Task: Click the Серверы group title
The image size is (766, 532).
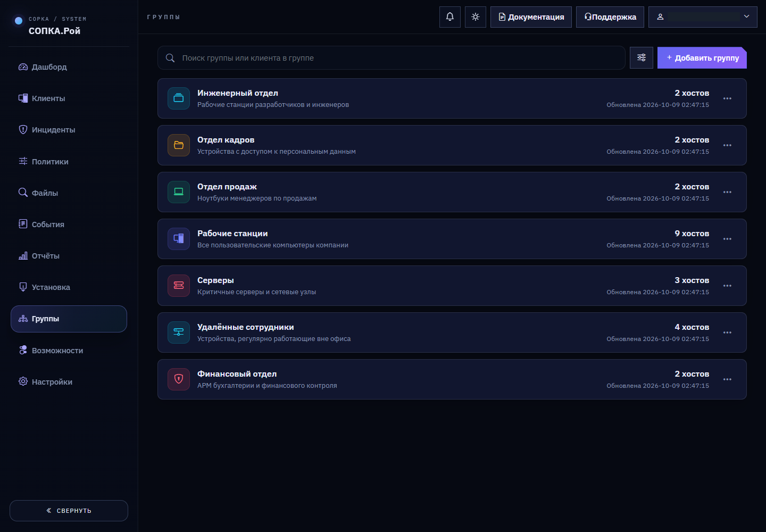Action: coord(215,280)
